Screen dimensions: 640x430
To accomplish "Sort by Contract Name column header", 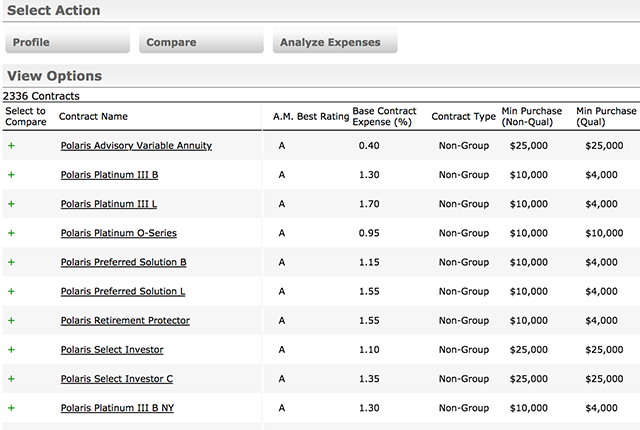I will coord(93,117).
